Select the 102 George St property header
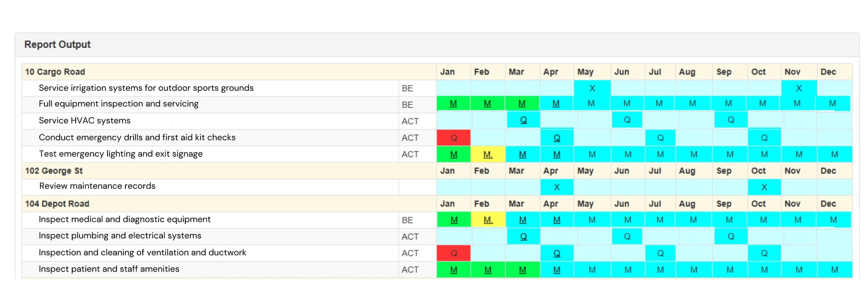 (x=54, y=171)
